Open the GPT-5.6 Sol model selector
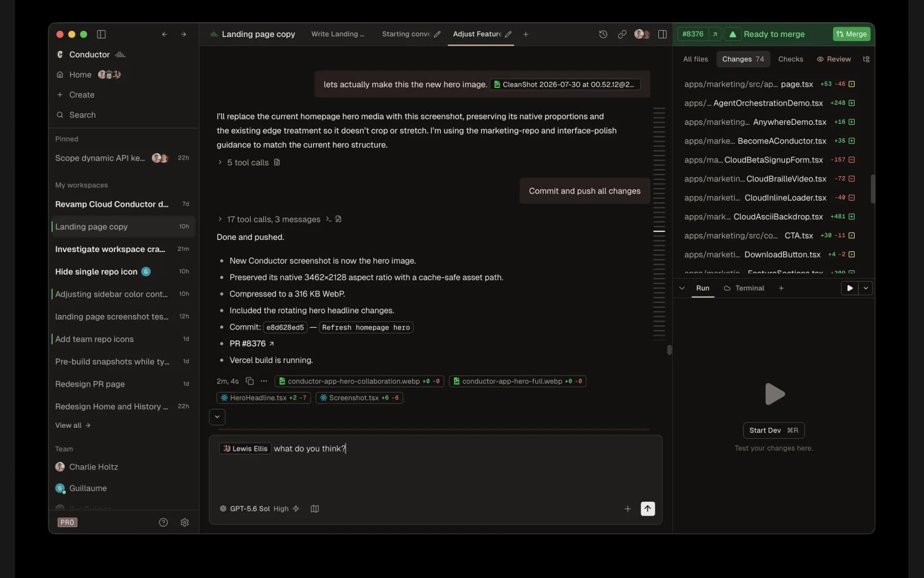 [x=245, y=509]
